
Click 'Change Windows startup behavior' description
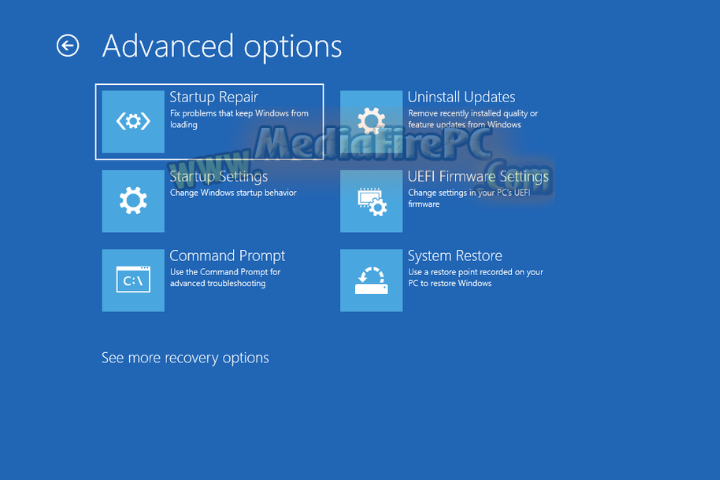click(x=233, y=193)
